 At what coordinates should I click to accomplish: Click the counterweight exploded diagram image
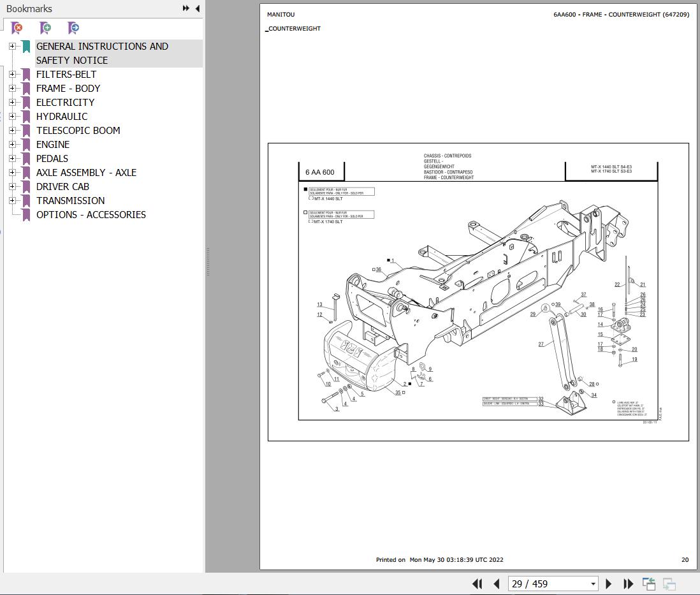point(478,292)
